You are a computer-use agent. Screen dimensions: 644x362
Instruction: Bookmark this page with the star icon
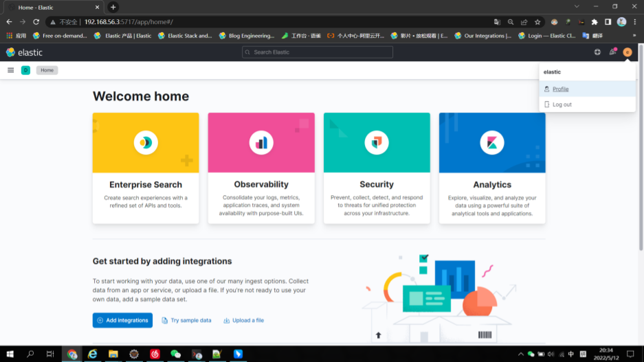537,22
